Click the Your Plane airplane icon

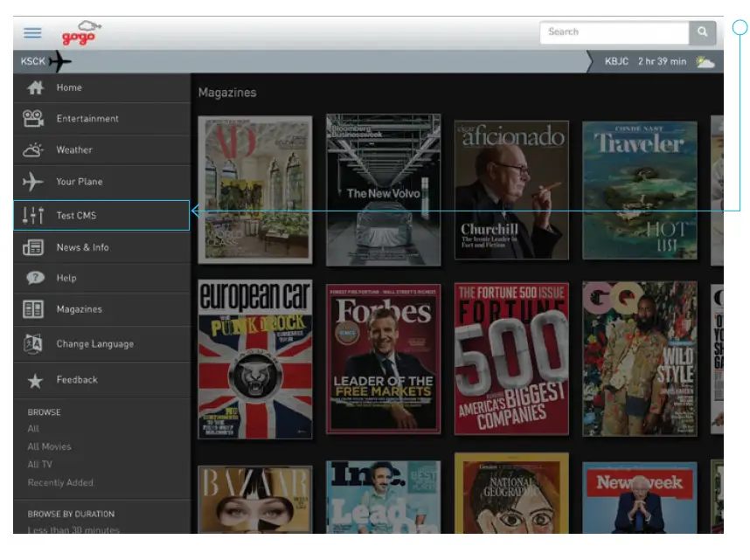[x=32, y=182]
